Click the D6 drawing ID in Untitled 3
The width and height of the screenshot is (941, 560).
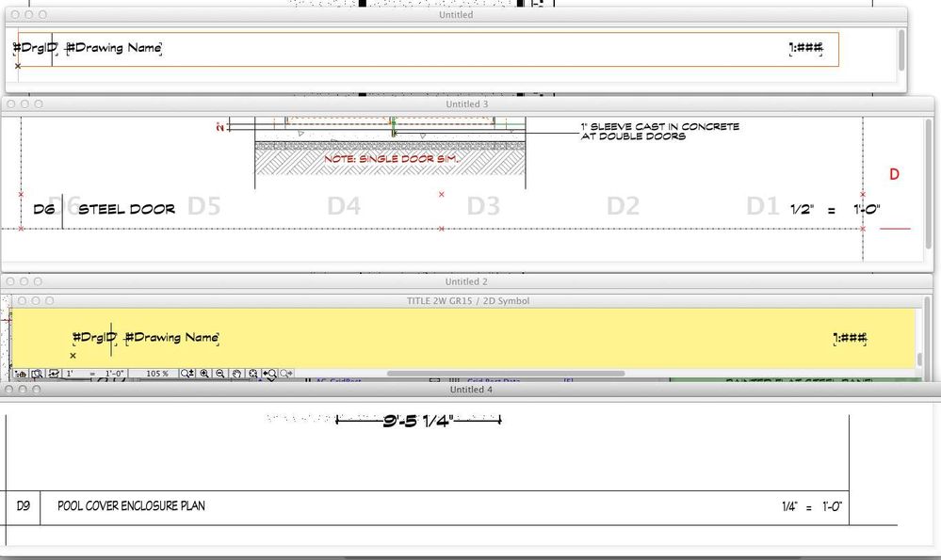(44, 209)
